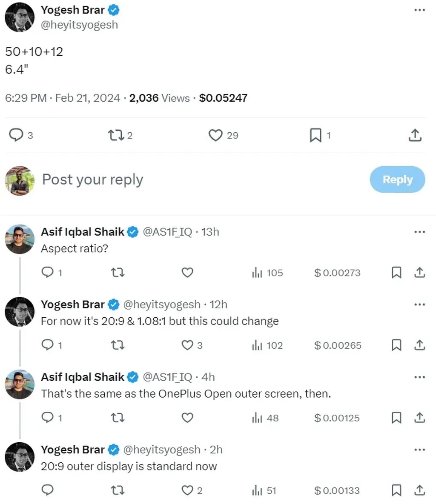
Task: Click the $0.05247 earnings link on the tweet
Action: (x=223, y=98)
